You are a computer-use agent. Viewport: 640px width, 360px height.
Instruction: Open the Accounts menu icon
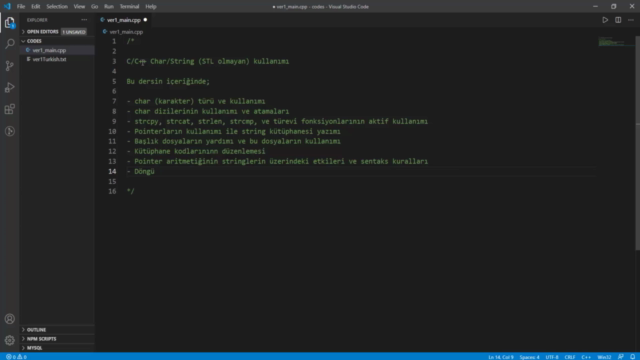tap(9, 319)
